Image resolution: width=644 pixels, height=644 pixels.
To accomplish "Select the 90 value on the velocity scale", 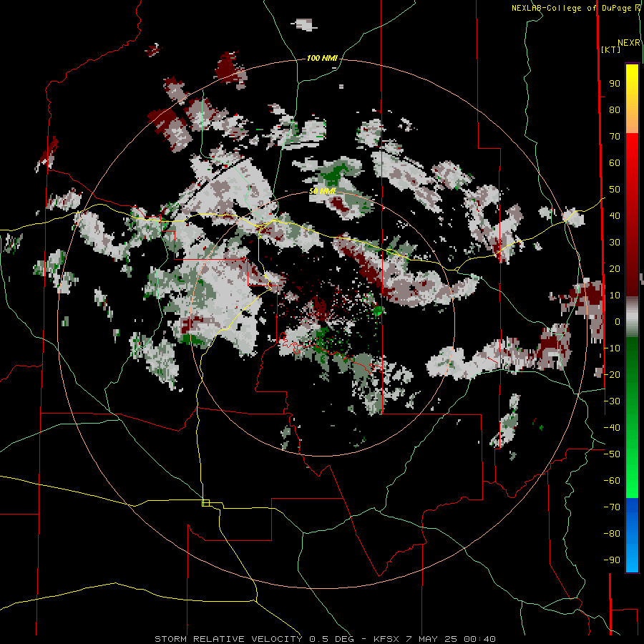I will coord(615,84).
